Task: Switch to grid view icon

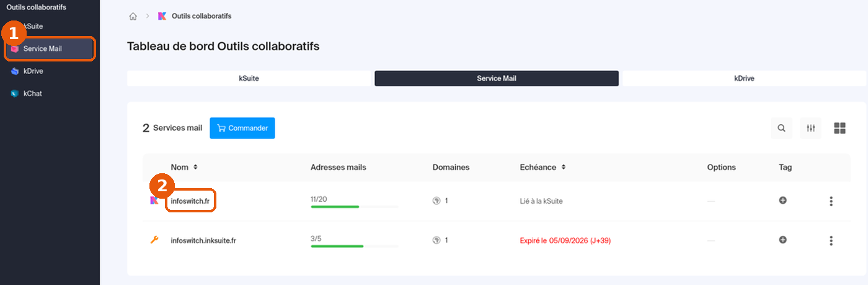Action: (x=840, y=128)
